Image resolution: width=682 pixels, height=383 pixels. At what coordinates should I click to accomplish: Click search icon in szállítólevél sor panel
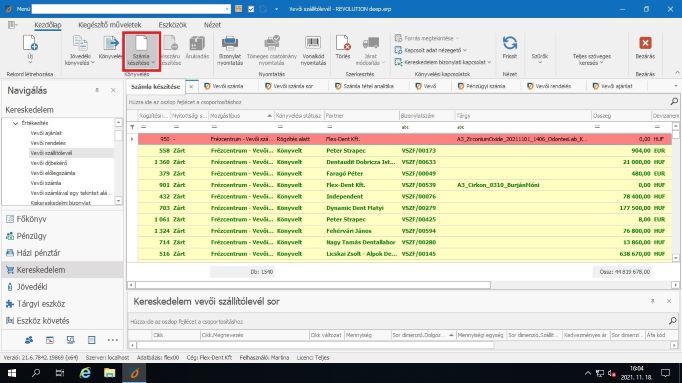coord(673,321)
